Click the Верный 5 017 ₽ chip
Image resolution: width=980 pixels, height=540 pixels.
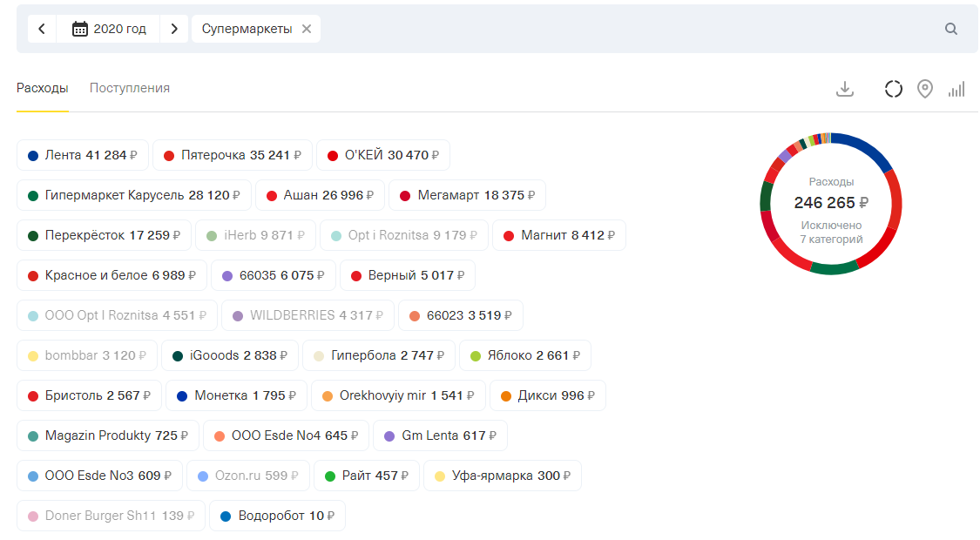coord(408,275)
